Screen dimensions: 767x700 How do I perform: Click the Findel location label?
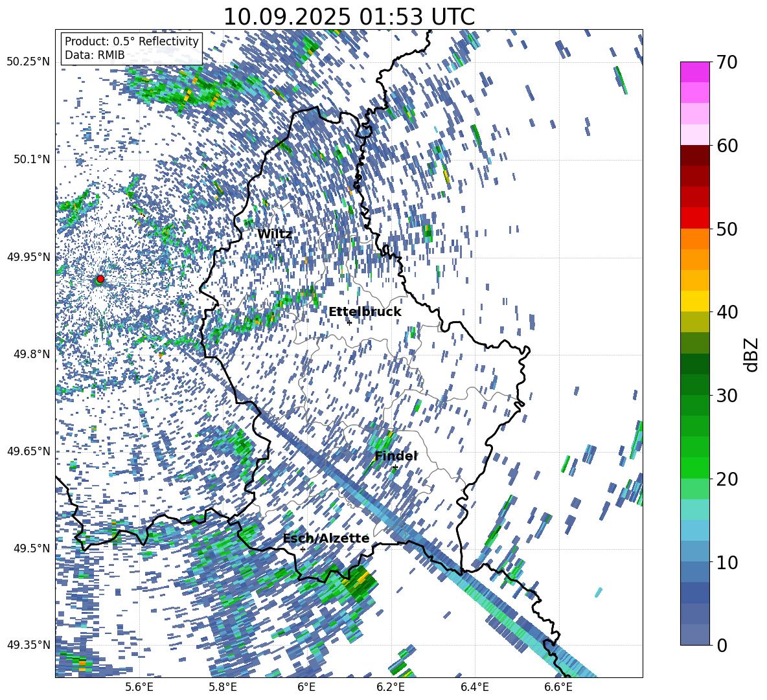coord(396,456)
